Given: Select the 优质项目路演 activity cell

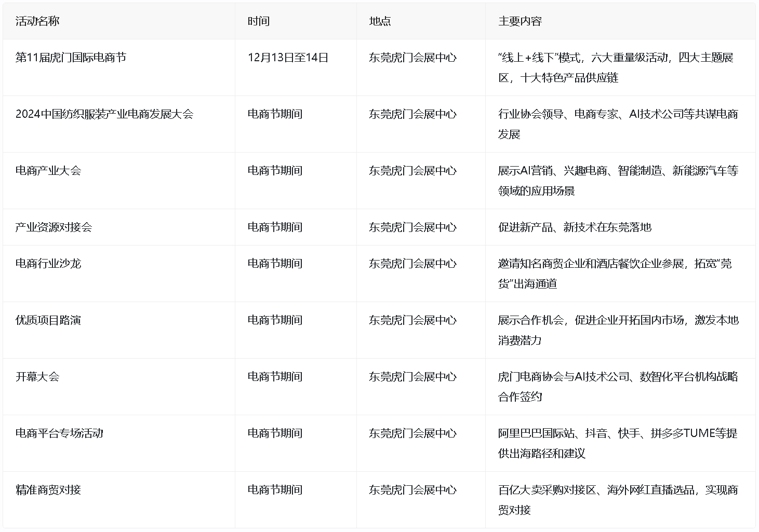Looking at the screenshot, I should [48, 320].
